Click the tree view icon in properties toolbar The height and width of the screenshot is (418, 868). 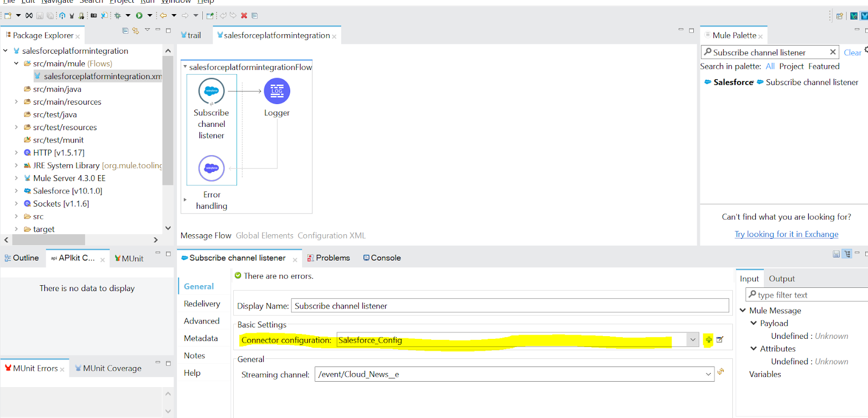tap(847, 254)
